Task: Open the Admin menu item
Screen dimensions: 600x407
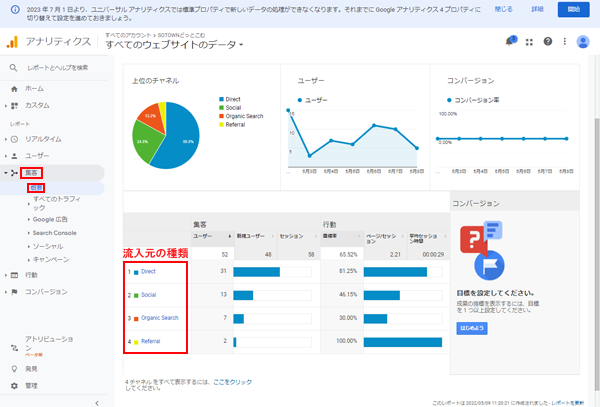Action: click(x=31, y=386)
